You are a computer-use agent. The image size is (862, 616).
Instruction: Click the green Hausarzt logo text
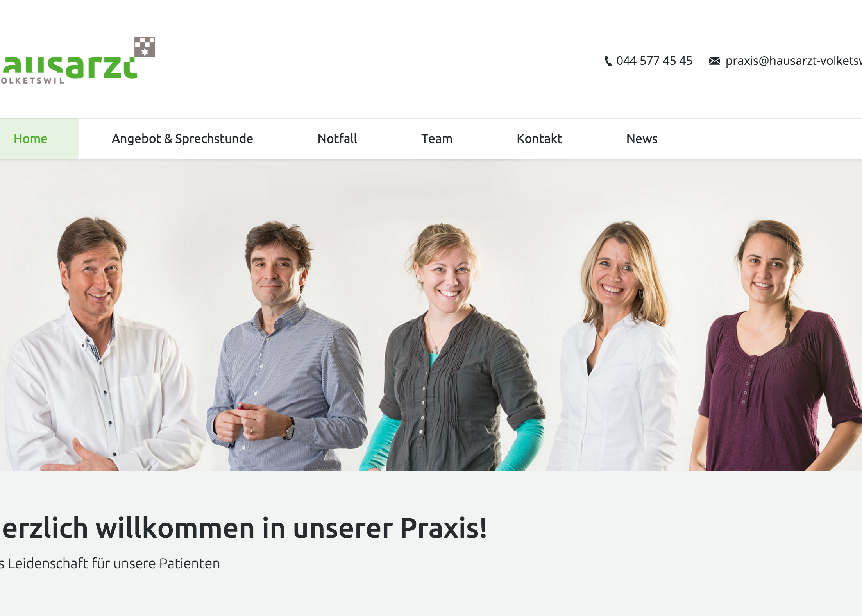tap(69, 67)
